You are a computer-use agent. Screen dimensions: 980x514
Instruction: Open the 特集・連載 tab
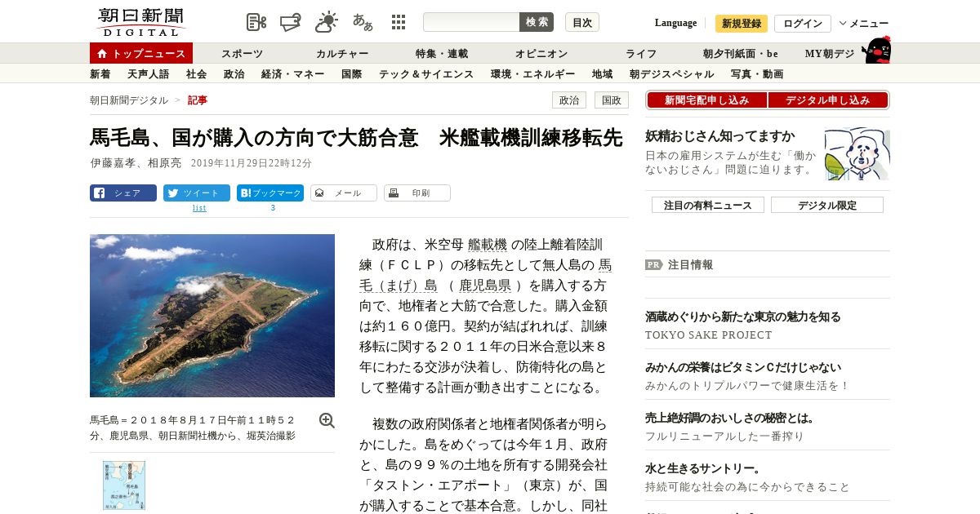coord(442,54)
